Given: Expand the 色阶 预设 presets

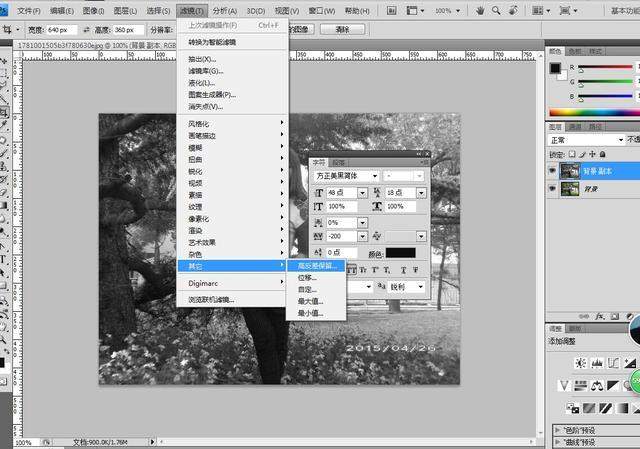Looking at the screenshot, I should point(558,430).
